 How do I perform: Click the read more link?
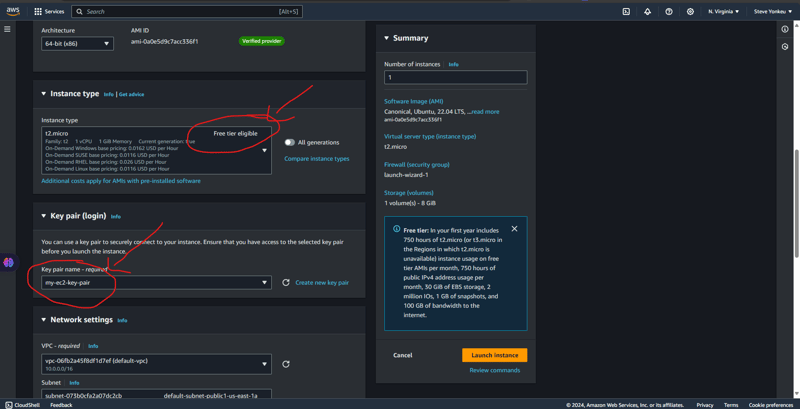click(x=485, y=112)
